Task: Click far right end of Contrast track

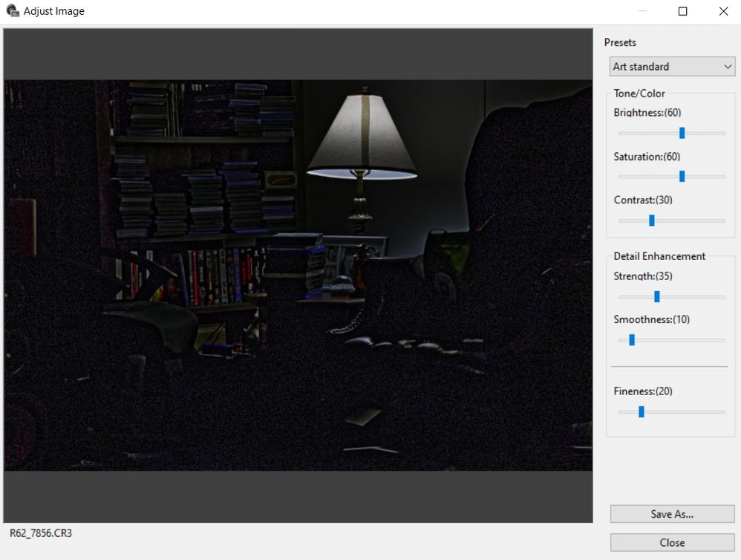Action: [x=723, y=221]
